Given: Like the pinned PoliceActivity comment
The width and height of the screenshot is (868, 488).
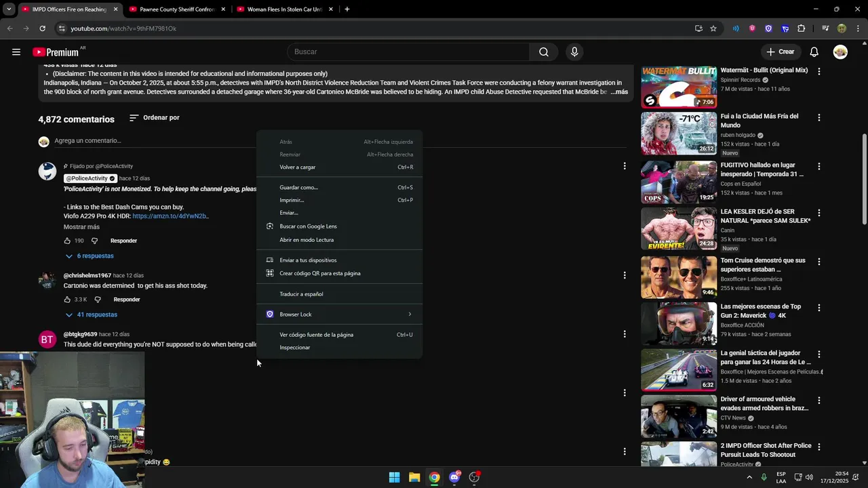Looking at the screenshot, I should click(67, 241).
